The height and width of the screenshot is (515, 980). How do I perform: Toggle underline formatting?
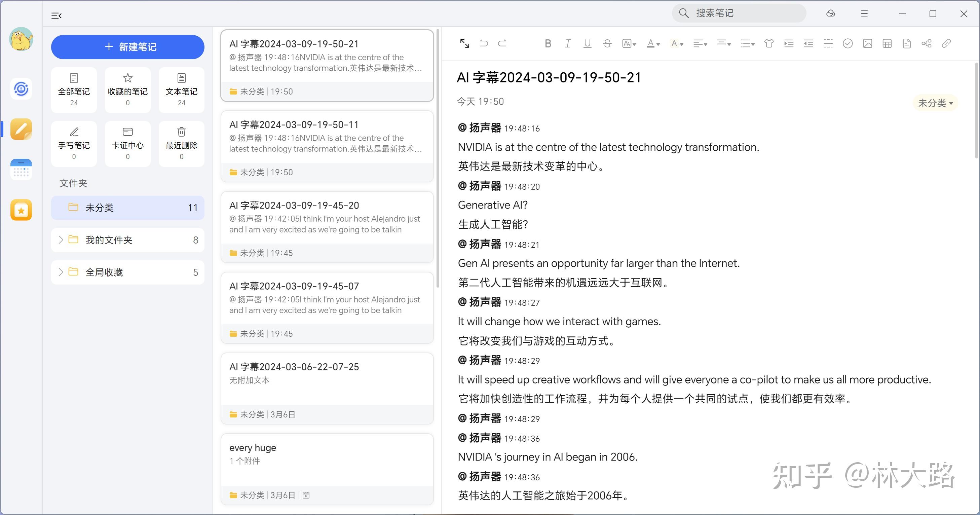point(588,43)
